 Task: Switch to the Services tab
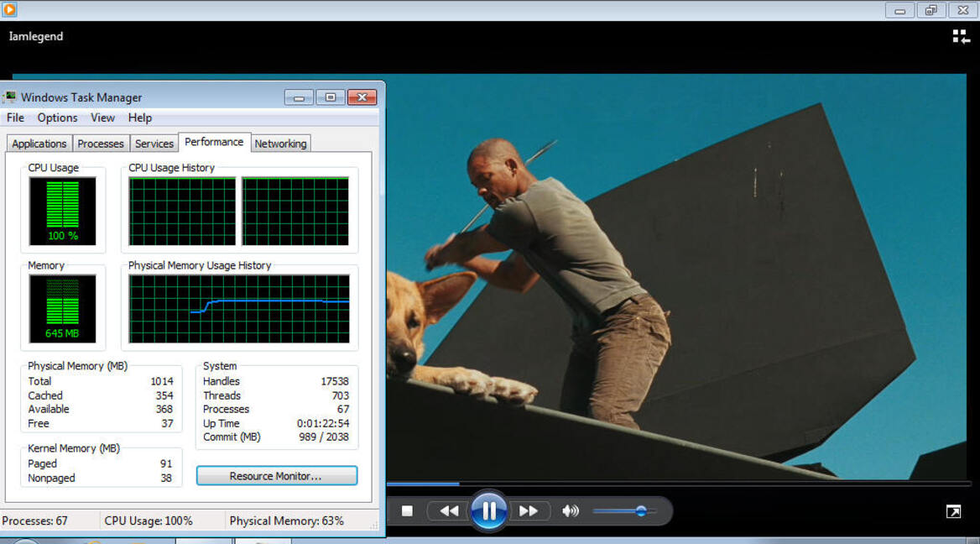coord(154,144)
